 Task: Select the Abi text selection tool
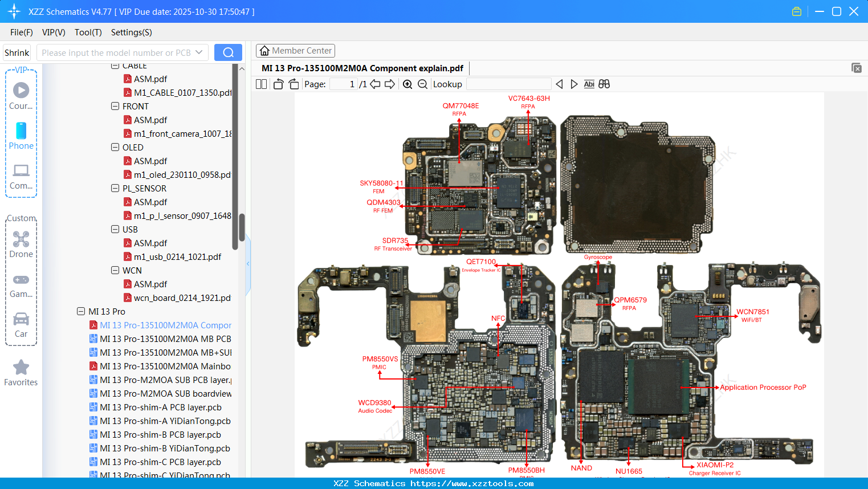pos(589,84)
